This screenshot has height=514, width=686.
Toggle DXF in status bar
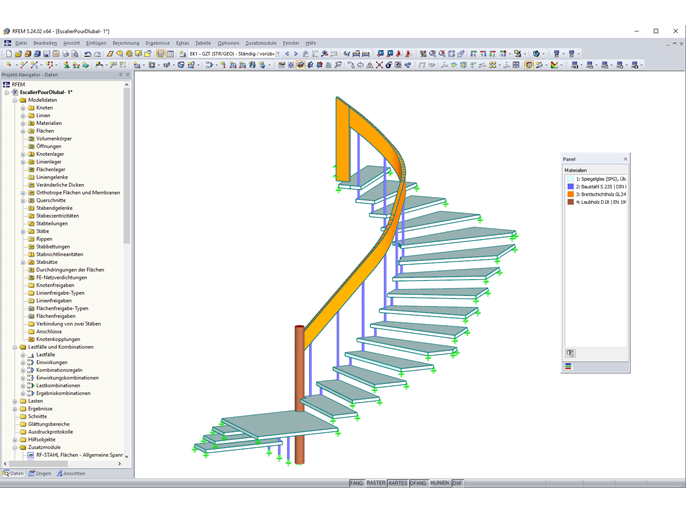(x=457, y=483)
